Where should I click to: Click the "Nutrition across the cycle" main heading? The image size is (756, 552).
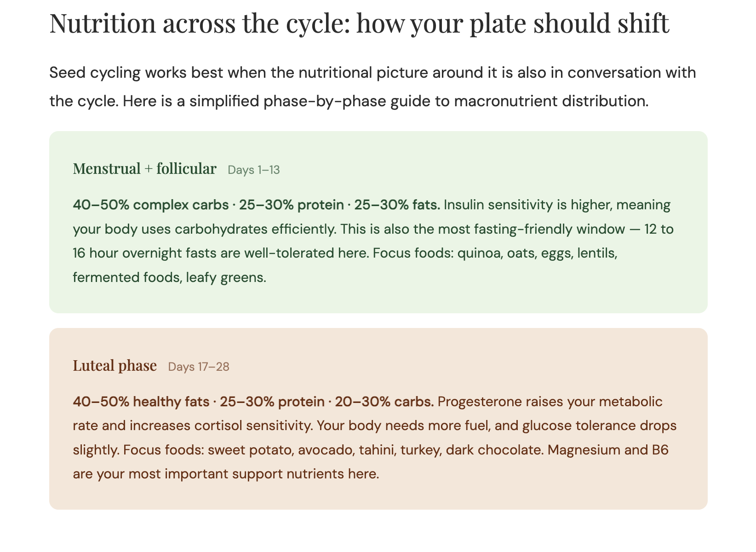359,24
